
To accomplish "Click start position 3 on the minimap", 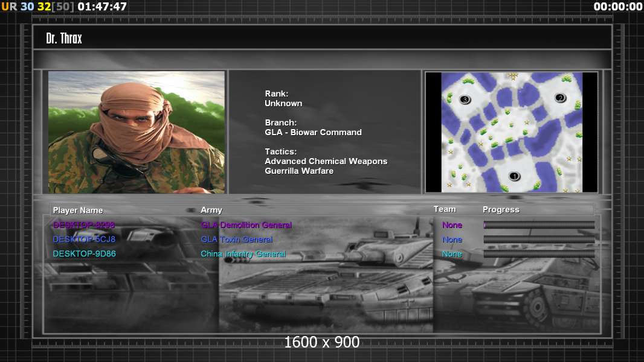I will point(465,99).
